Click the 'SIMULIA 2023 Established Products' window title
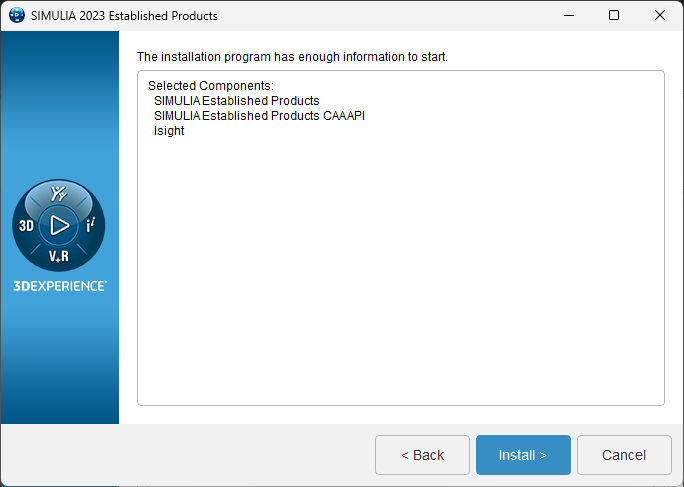 124,16
